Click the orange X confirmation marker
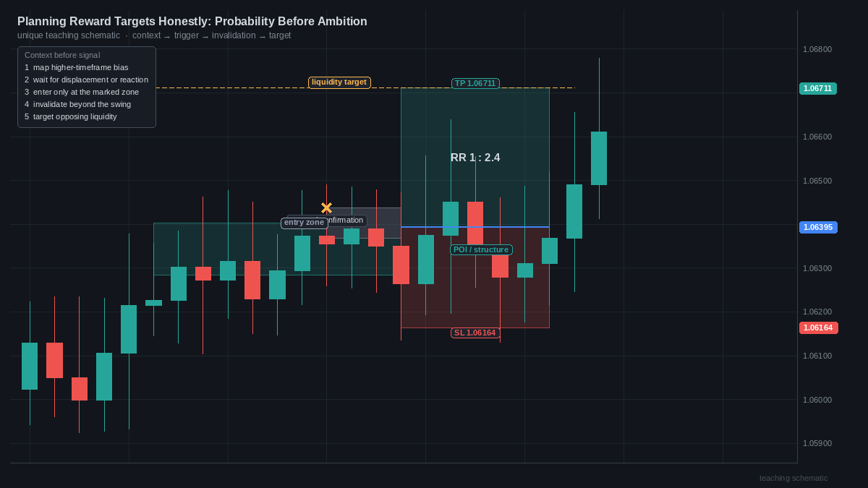 (326, 208)
